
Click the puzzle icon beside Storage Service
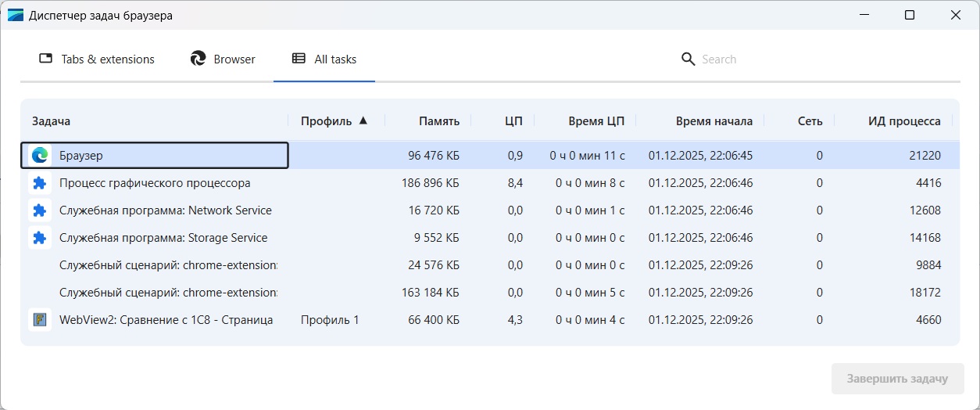coord(40,238)
